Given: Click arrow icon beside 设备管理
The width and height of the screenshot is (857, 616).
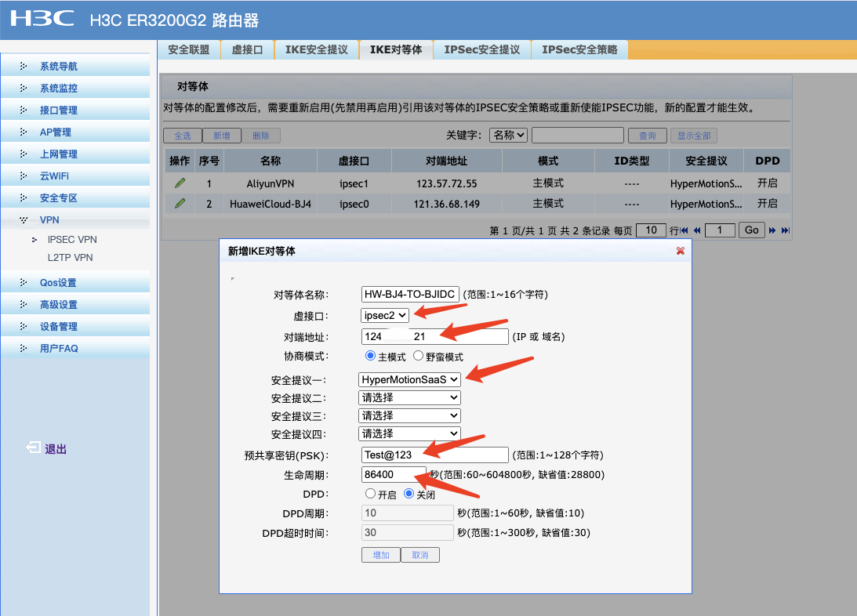Looking at the screenshot, I should 23,326.
